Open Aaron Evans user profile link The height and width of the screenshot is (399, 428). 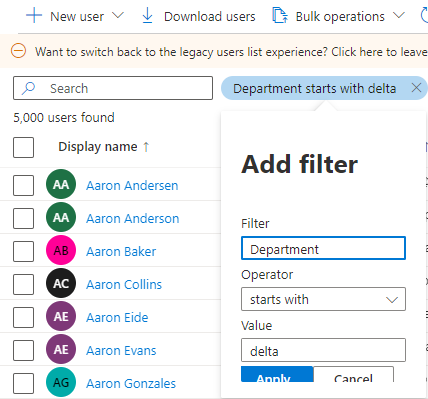point(121,351)
